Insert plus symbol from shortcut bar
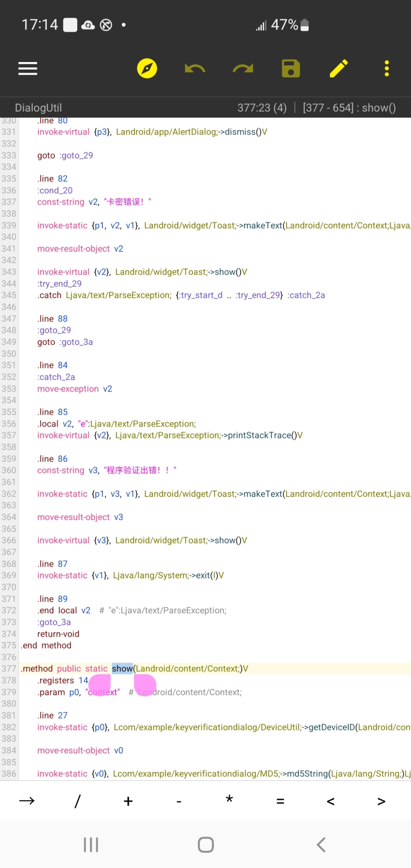 pyautogui.click(x=128, y=801)
